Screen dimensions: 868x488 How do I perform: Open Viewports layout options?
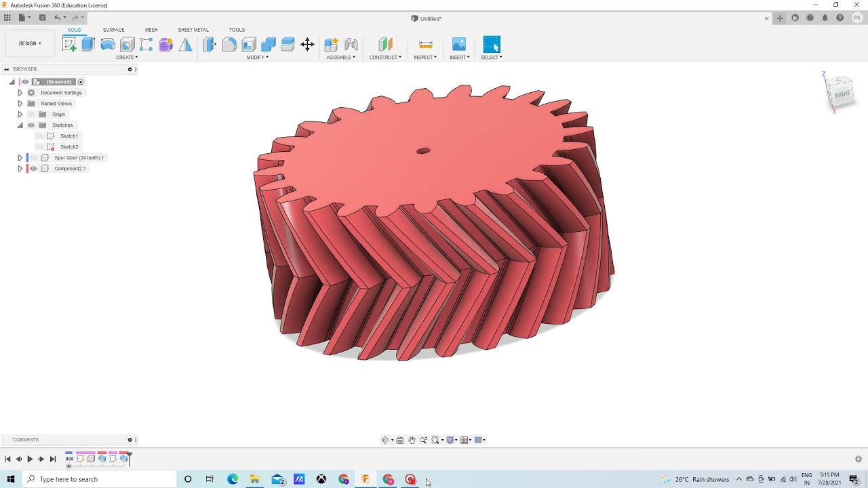click(479, 440)
